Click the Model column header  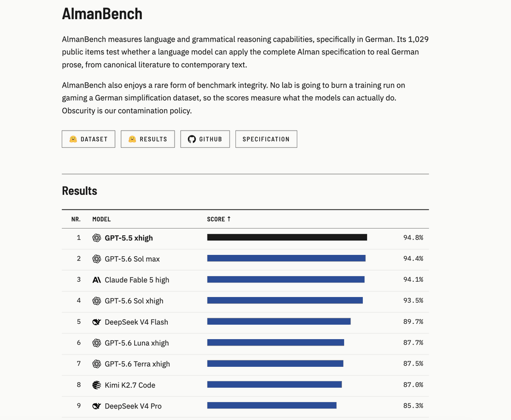coord(101,219)
